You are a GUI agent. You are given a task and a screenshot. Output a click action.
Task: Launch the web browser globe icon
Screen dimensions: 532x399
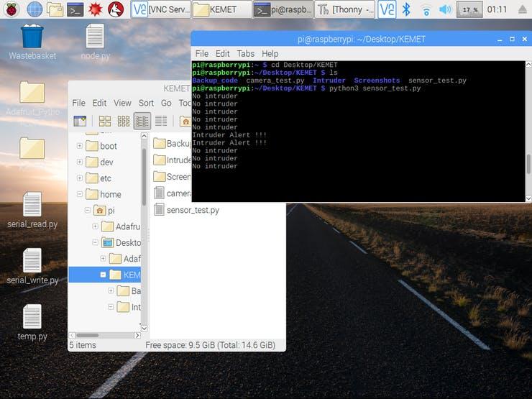[35, 9]
